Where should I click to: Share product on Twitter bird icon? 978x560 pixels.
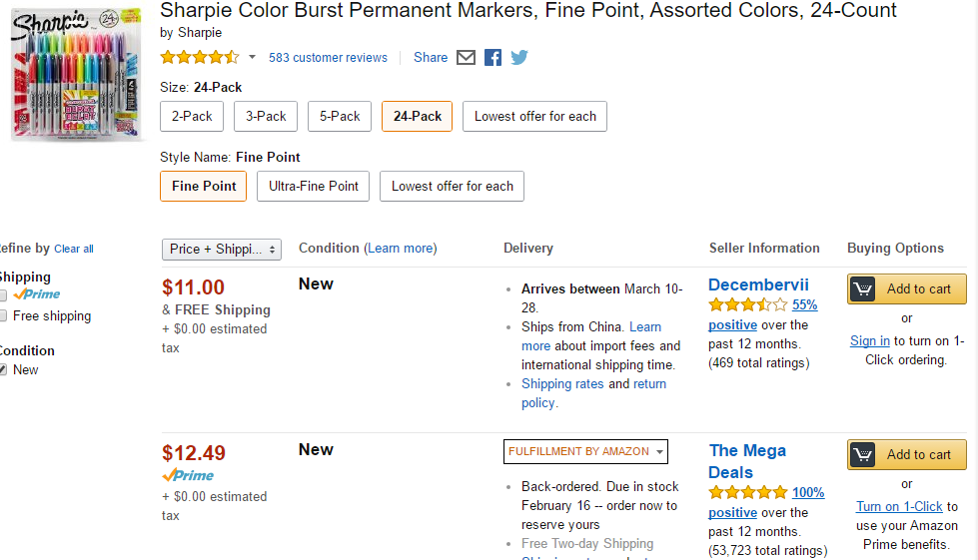pyautogui.click(x=518, y=57)
